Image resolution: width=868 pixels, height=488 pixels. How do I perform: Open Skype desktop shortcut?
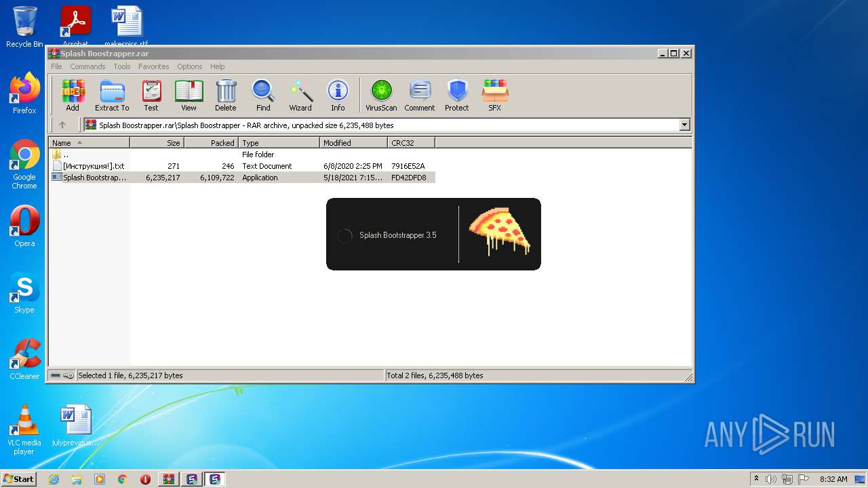pyautogui.click(x=24, y=293)
